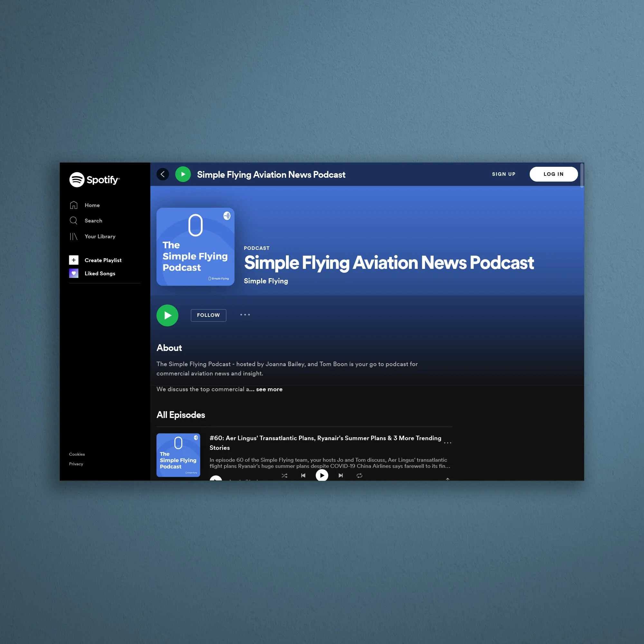Open the podcast more-options menu
The width and height of the screenshot is (644, 644).
tap(245, 315)
